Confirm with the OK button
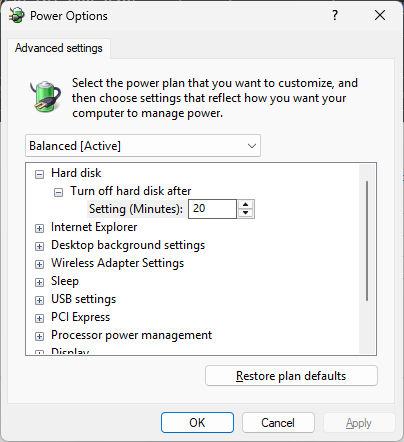This screenshot has width=404, height=442. click(197, 423)
